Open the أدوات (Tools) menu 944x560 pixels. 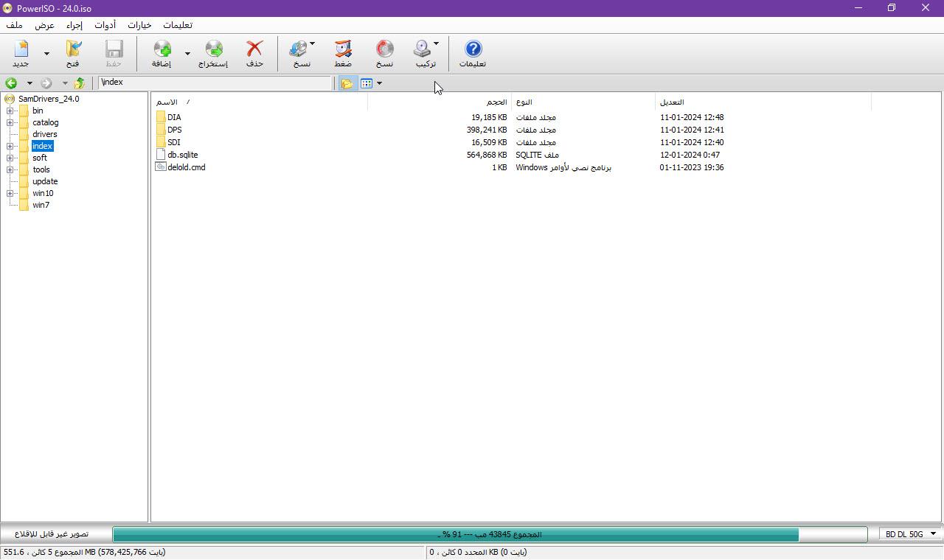pos(105,25)
